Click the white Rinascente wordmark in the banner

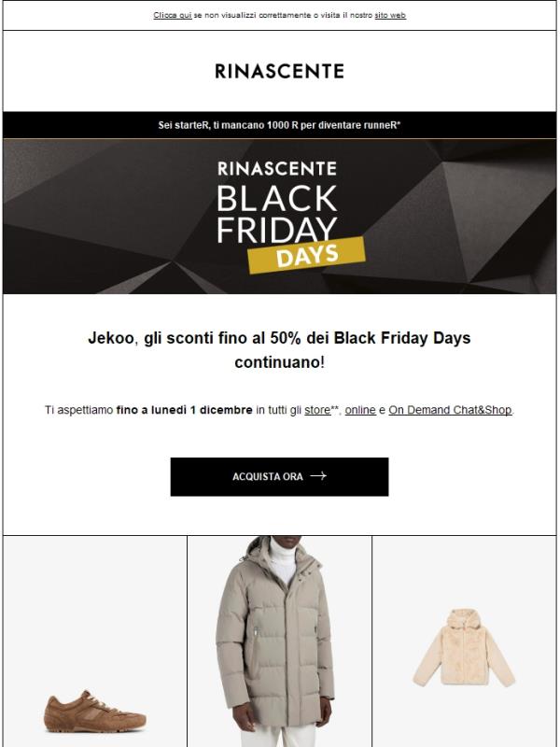276,170
